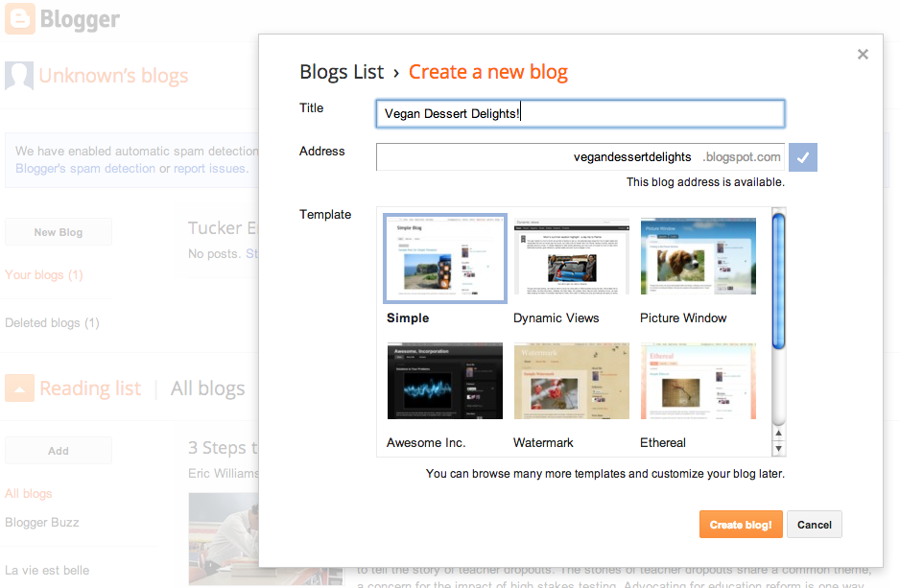
Task: Click the report issues link
Action: [210, 169]
